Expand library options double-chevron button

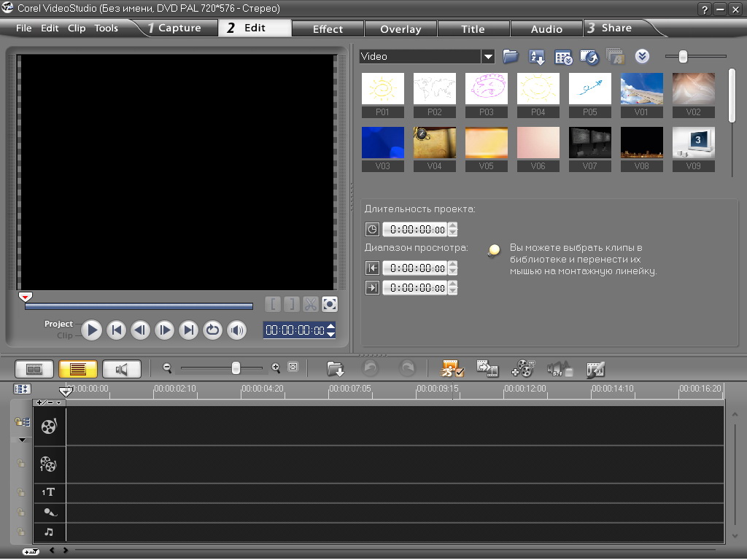(x=642, y=57)
